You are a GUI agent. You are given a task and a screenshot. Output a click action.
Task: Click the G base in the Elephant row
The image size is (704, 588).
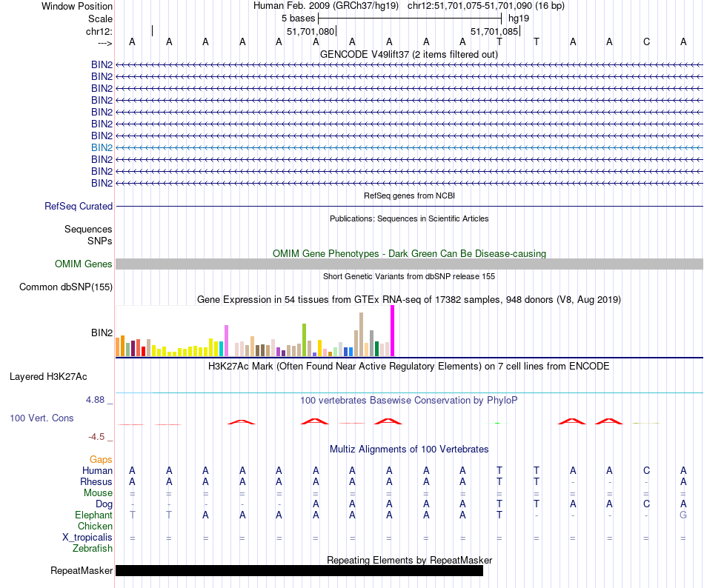(x=683, y=515)
